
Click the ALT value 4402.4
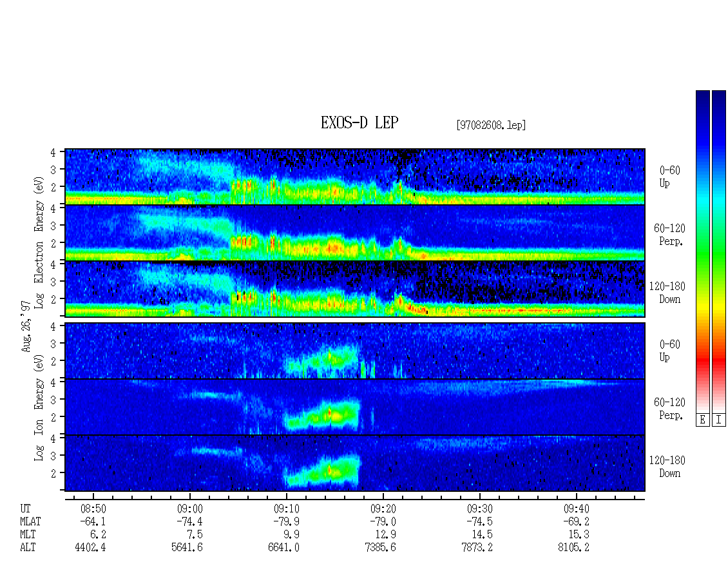[91, 548]
